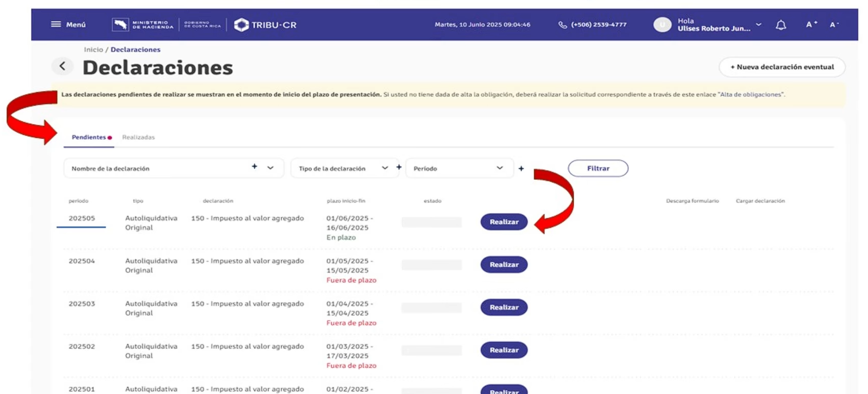Expand the Periodo dropdown
This screenshot has width=868, height=394.
click(500, 168)
